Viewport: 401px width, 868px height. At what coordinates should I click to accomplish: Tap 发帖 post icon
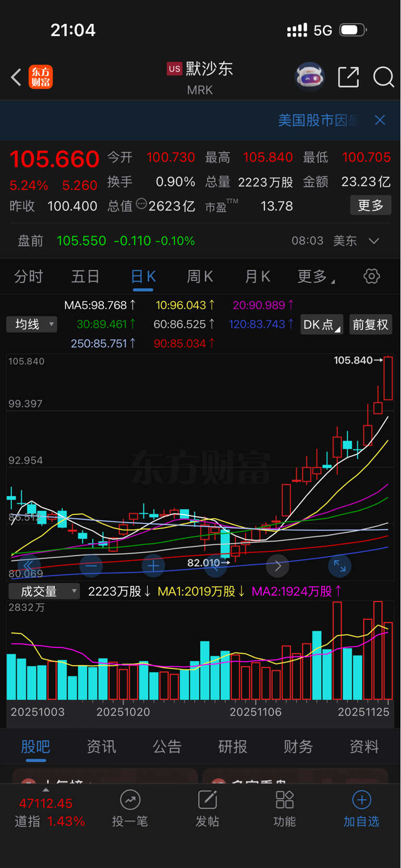[207, 800]
